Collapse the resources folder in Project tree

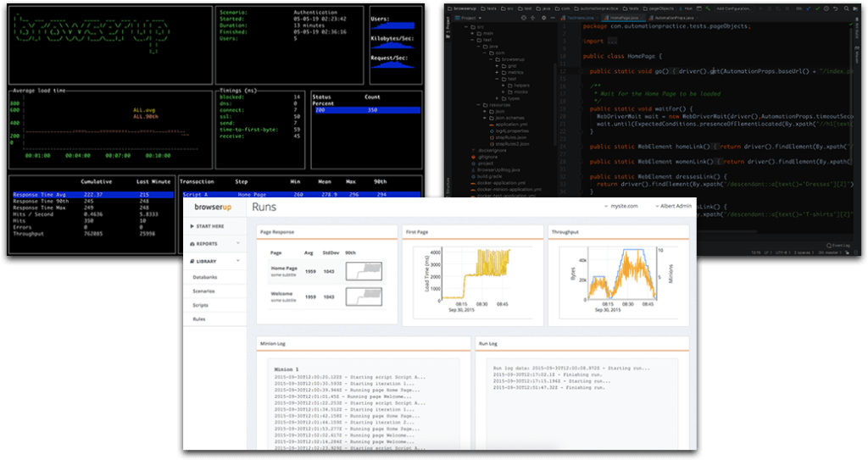pyautogui.click(x=478, y=105)
